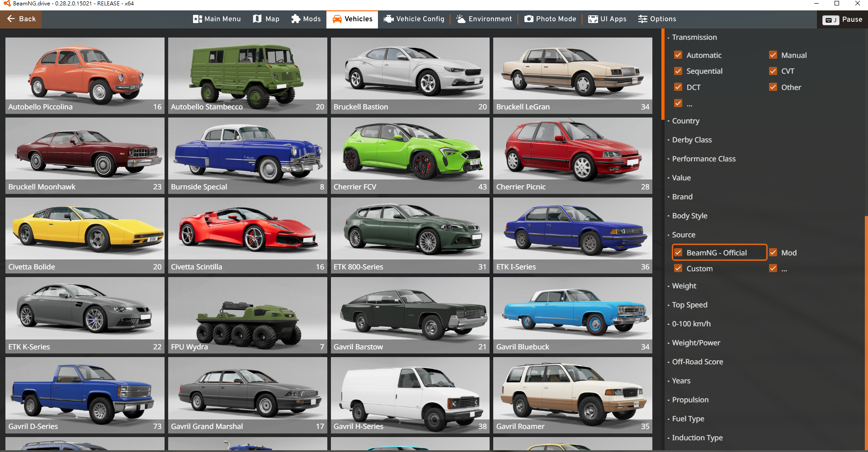Viewport: 868px width, 452px height.
Task: Switch to the Mods tab
Action: pyautogui.click(x=306, y=19)
